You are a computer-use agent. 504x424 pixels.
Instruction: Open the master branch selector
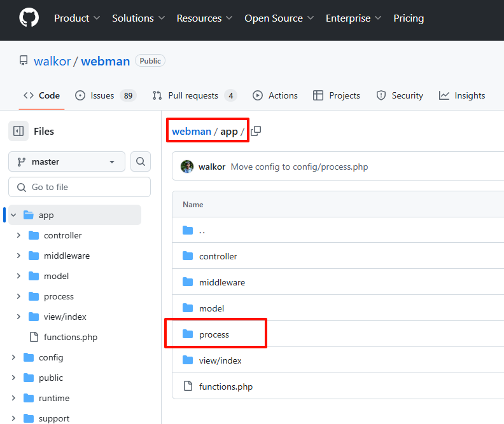(x=67, y=161)
